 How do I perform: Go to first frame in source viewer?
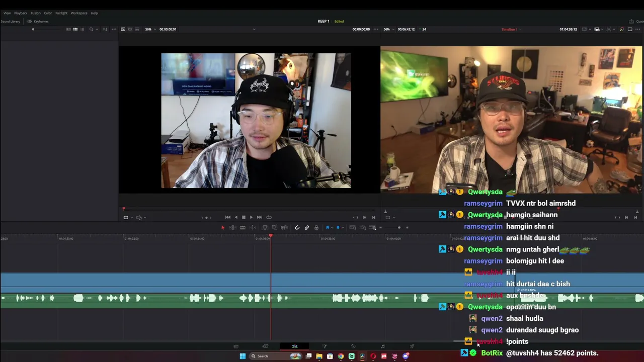(x=228, y=217)
